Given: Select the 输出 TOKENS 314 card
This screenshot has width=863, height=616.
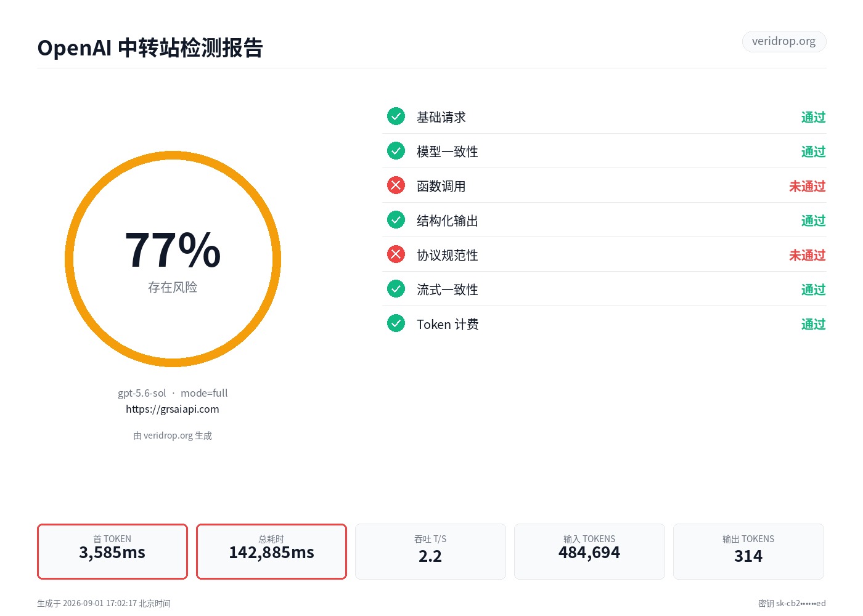Looking at the screenshot, I should click(748, 551).
